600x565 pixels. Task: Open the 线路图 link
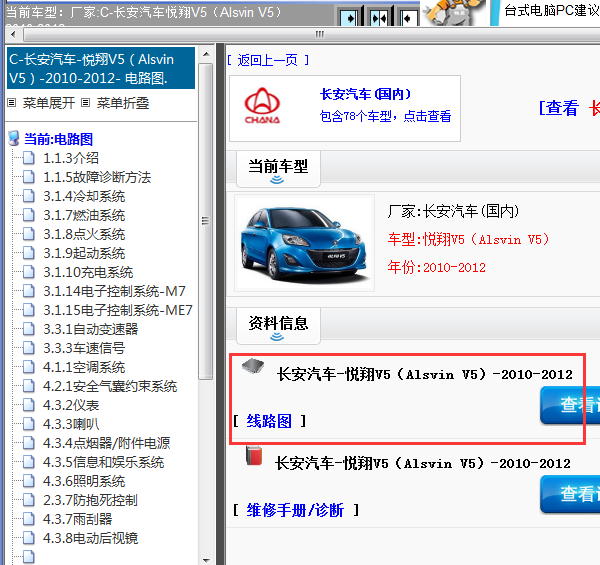click(269, 421)
